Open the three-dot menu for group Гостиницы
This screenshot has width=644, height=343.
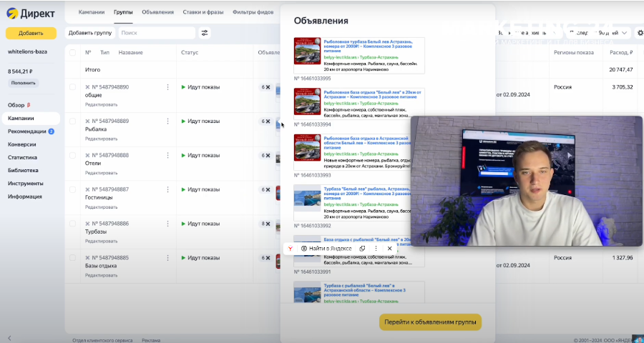pos(167,189)
